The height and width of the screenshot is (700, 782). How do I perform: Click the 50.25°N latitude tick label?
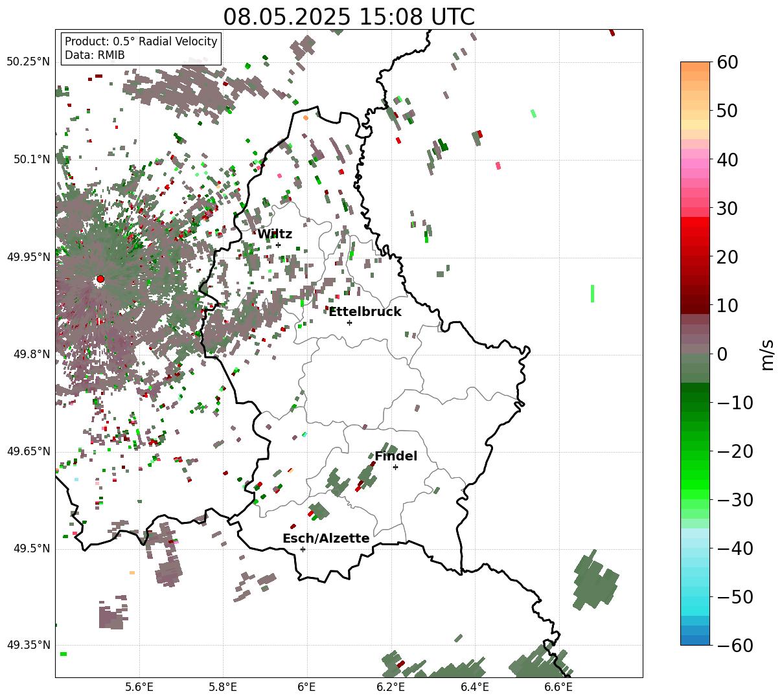28,62
